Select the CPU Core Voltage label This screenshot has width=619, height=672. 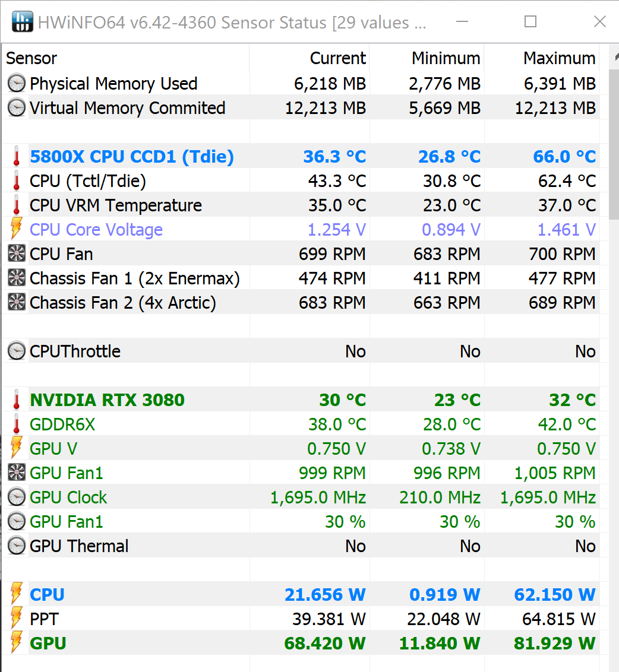tap(96, 230)
